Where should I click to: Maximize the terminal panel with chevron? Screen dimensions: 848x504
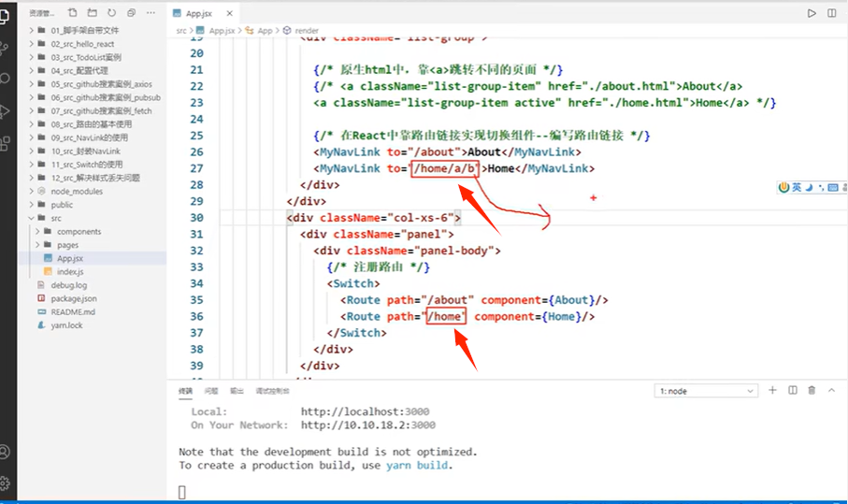click(832, 390)
